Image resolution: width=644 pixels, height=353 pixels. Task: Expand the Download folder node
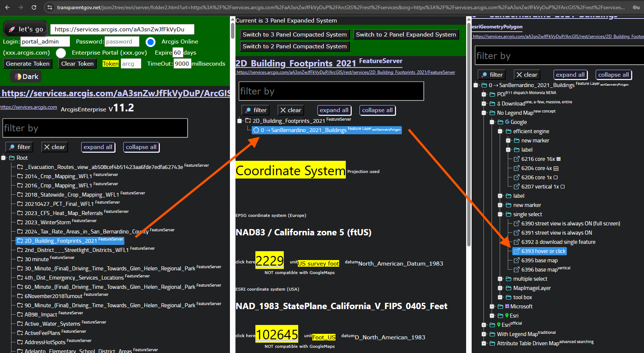click(x=484, y=104)
